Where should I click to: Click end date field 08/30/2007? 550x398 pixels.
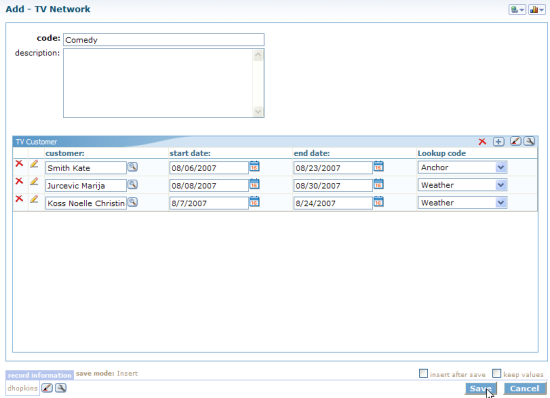point(333,185)
